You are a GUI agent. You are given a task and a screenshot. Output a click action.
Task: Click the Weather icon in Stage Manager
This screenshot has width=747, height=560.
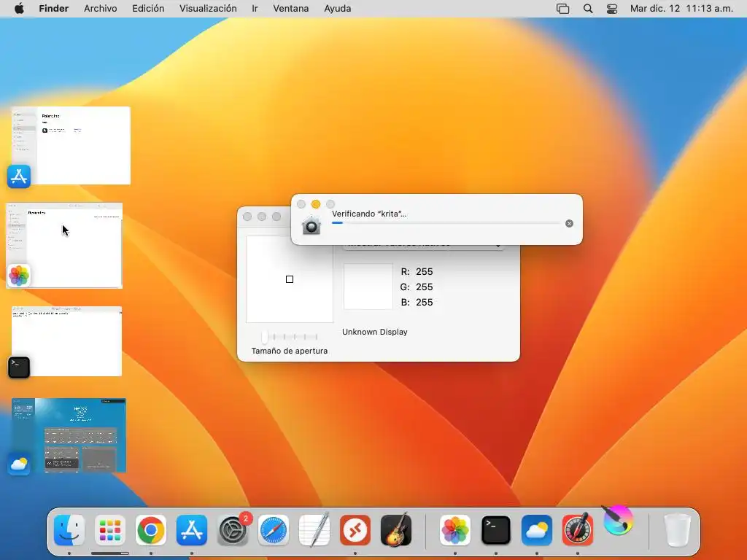[x=19, y=464]
